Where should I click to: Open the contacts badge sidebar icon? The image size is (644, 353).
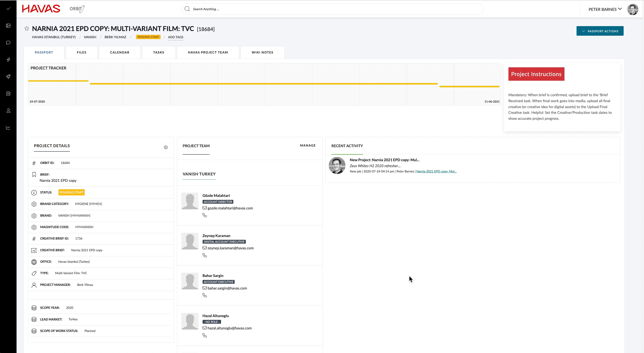pyautogui.click(x=8, y=94)
